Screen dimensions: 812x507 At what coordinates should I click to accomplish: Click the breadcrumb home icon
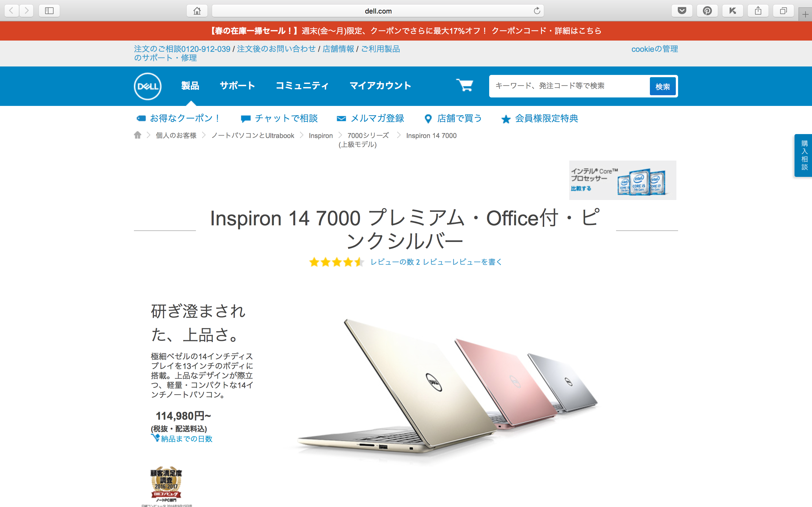[138, 135]
